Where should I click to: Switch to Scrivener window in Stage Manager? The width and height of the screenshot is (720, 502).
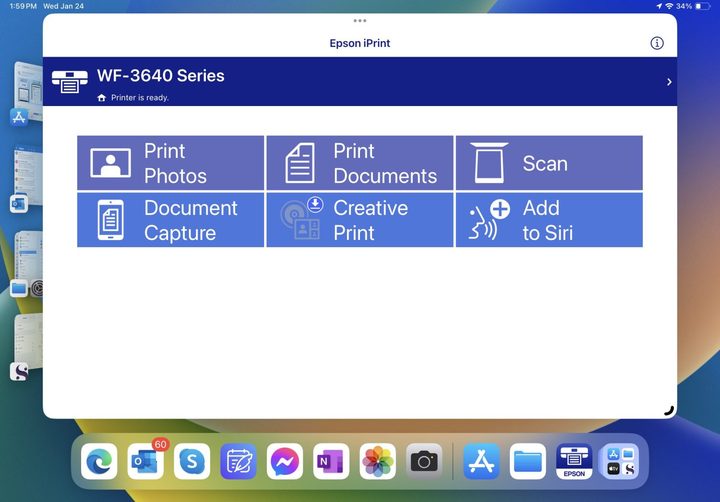26,348
